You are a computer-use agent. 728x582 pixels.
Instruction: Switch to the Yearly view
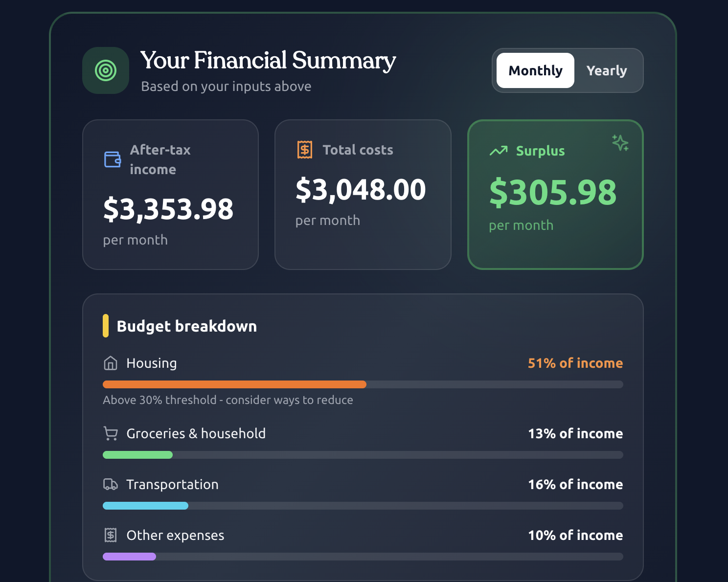(607, 70)
